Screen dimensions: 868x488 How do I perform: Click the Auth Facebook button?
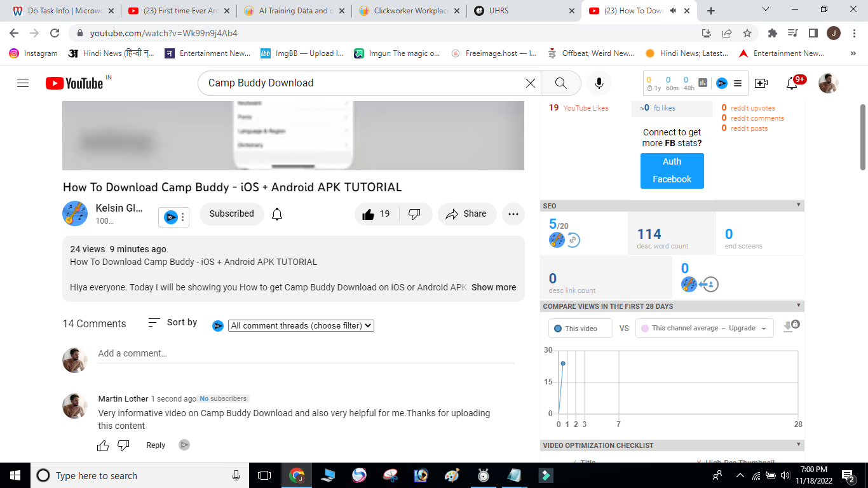click(672, 170)
